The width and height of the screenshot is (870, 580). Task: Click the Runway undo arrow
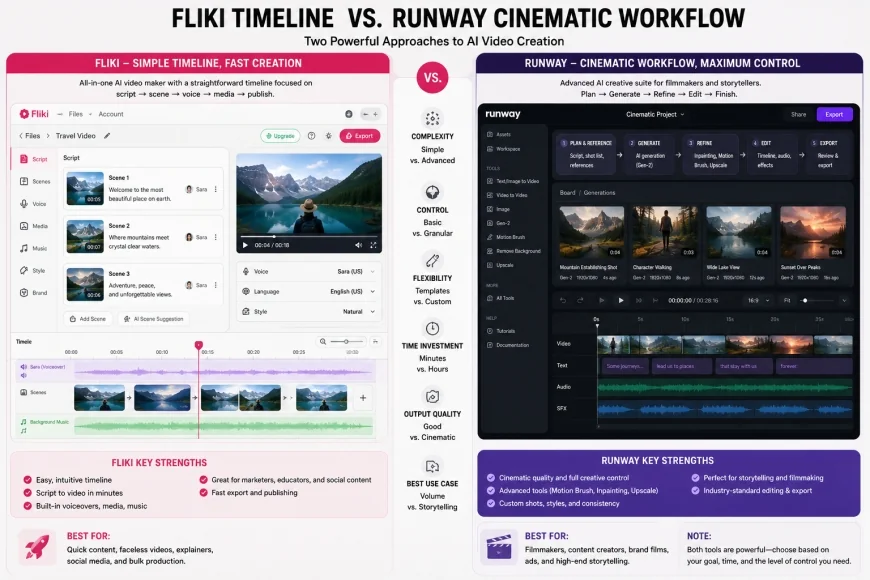point(563,300)
